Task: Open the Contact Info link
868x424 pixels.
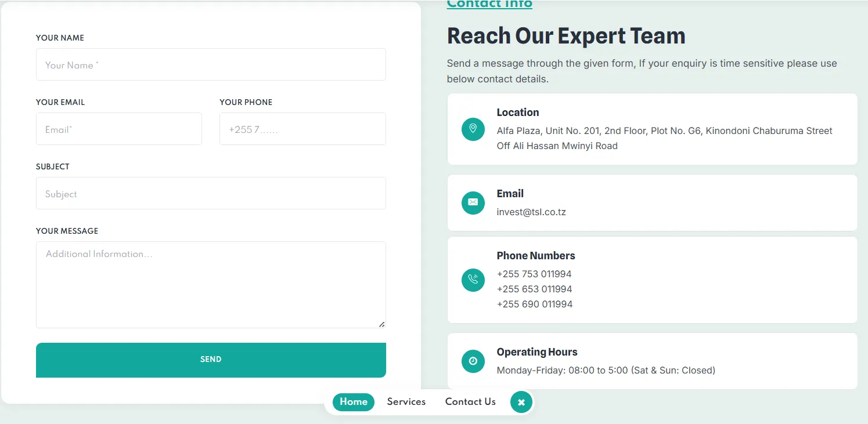Action: pyautogui.click(x=489, y=5)
